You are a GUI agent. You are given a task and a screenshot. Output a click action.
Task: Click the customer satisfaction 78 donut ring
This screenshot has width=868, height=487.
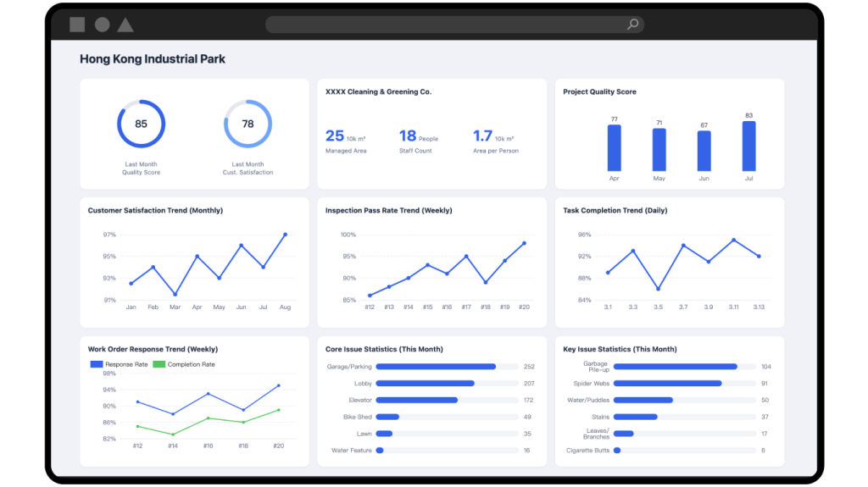coord(248,124)
